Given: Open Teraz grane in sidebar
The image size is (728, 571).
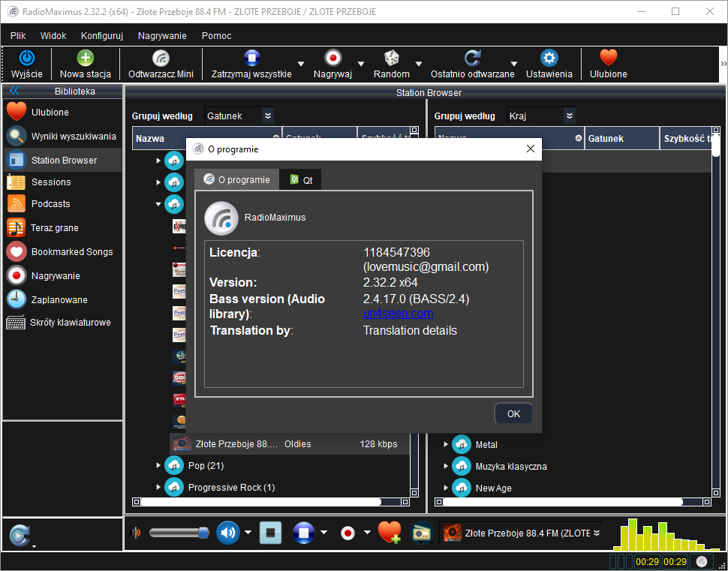Looking at the screenshot, I should point(62,228).
